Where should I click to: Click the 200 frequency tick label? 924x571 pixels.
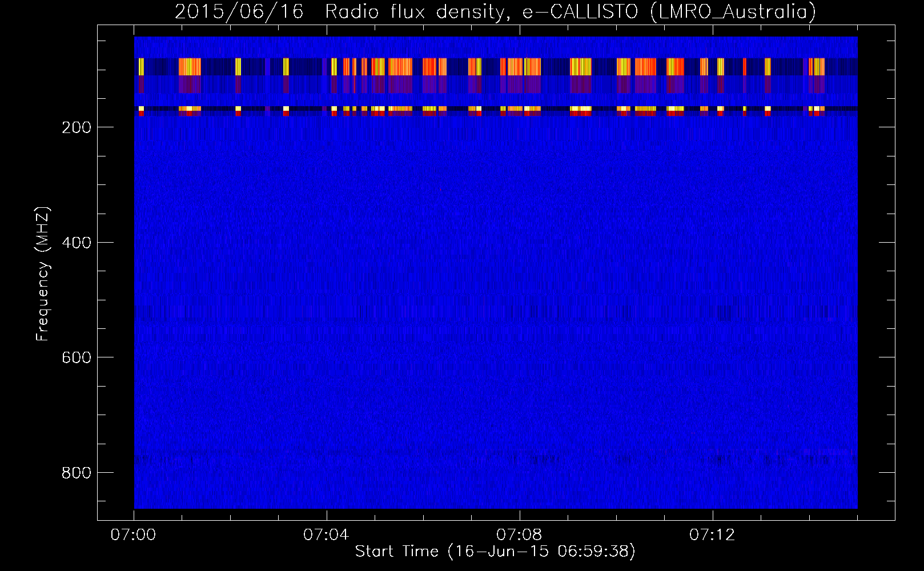point(76,127)
